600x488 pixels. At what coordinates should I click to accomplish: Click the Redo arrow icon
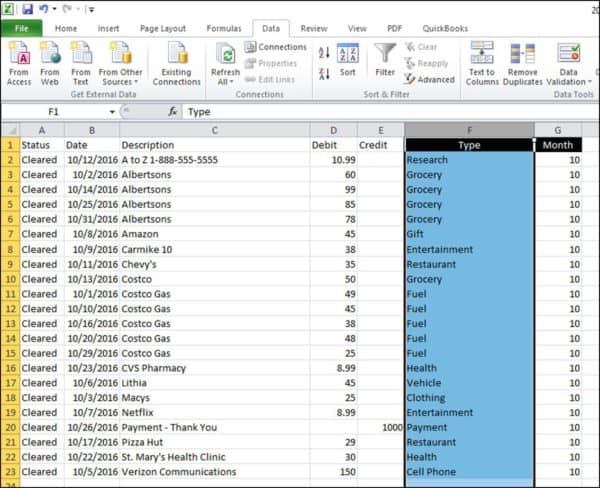point(67,9)
